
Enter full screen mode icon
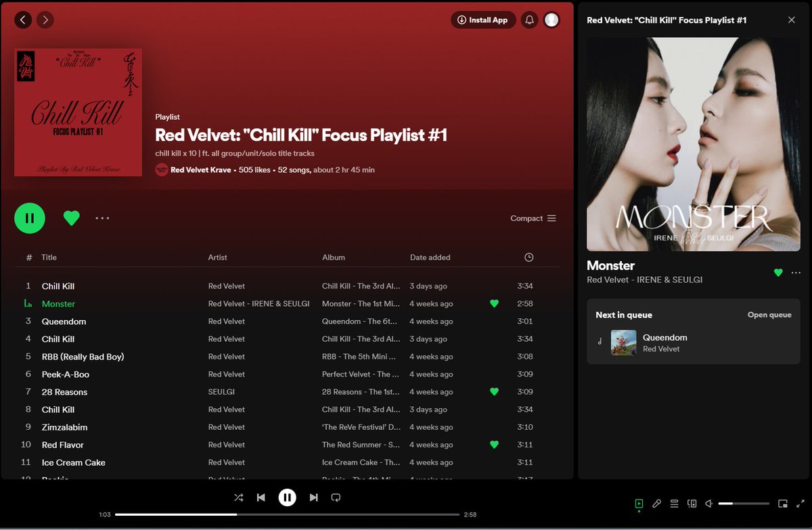(x=800, y=504)
